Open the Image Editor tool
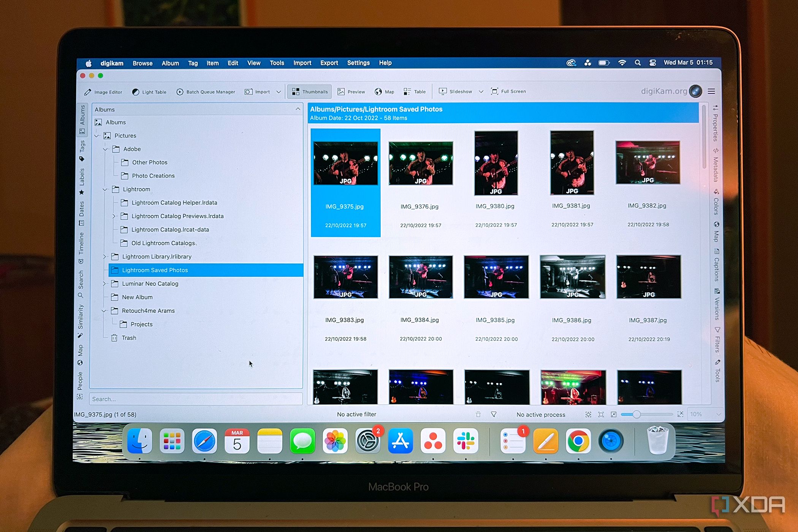798x532 pixels. pos(103,92)
